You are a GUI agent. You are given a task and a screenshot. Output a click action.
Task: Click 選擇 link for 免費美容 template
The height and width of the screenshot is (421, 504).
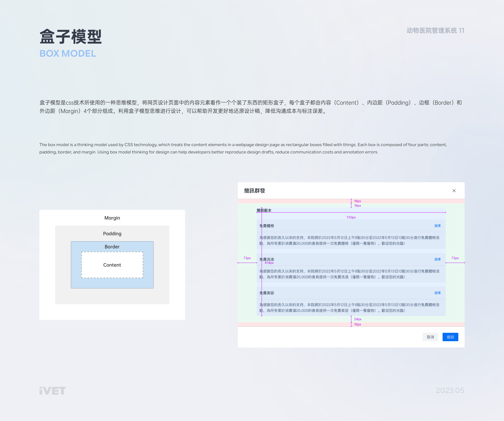[x=437, y=293]
